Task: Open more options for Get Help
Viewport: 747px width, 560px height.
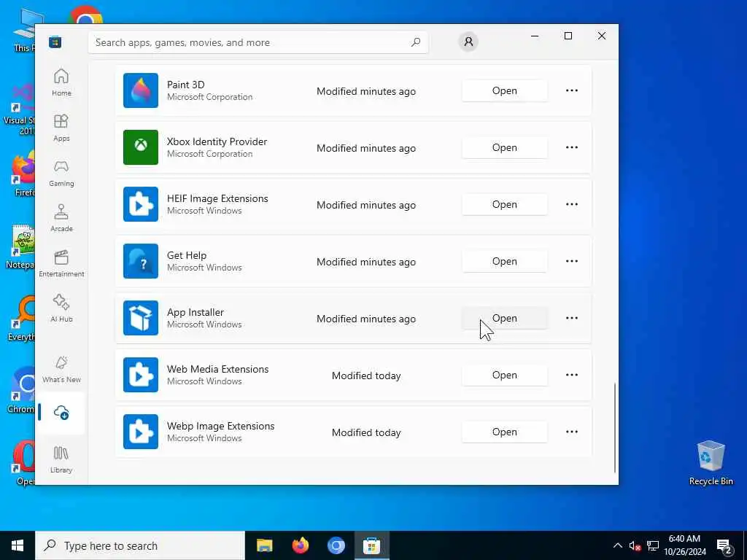Action: point(572,261)
